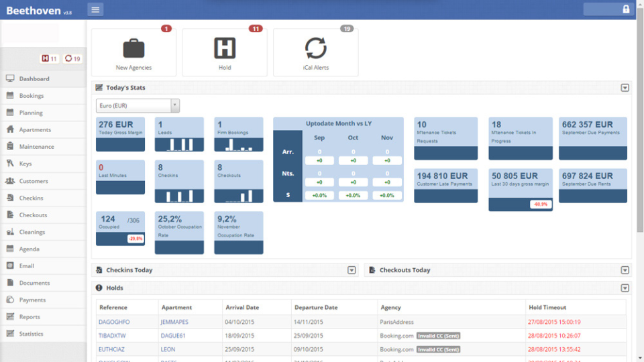Click the Agenda icon in sidebar
This screenshot has height=362, width=644.
[x=10, y=249]
